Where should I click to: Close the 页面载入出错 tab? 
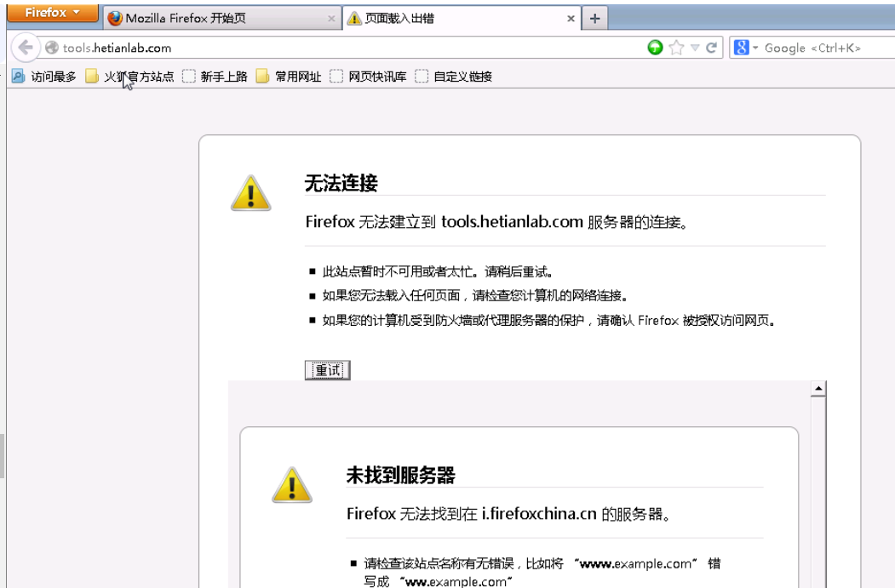571,19
